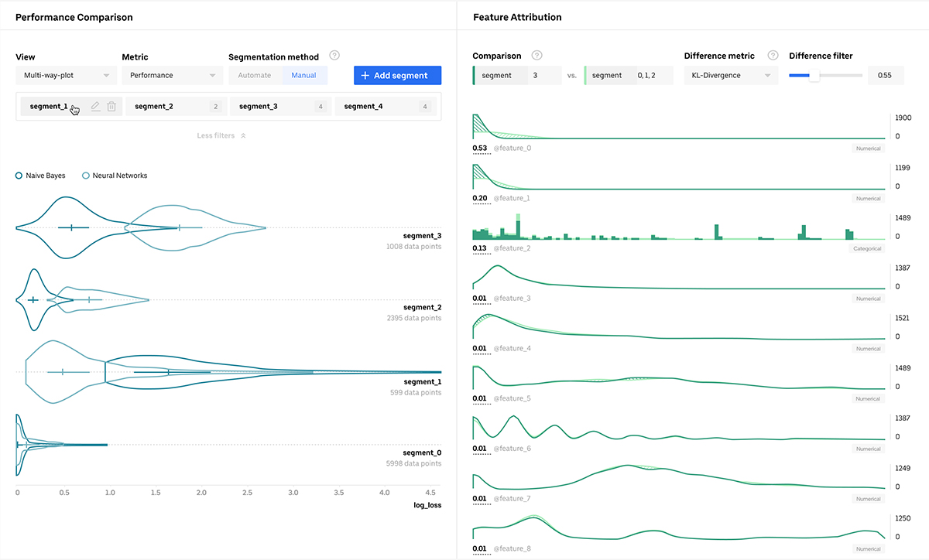
Task: Click the count badge on segment_2
Action: point(215,107)
